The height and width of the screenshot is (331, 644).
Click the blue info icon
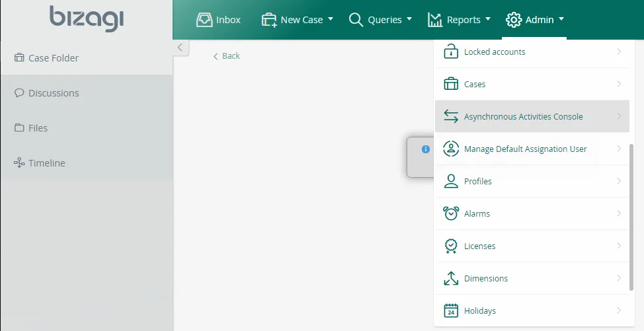point(426,149)
